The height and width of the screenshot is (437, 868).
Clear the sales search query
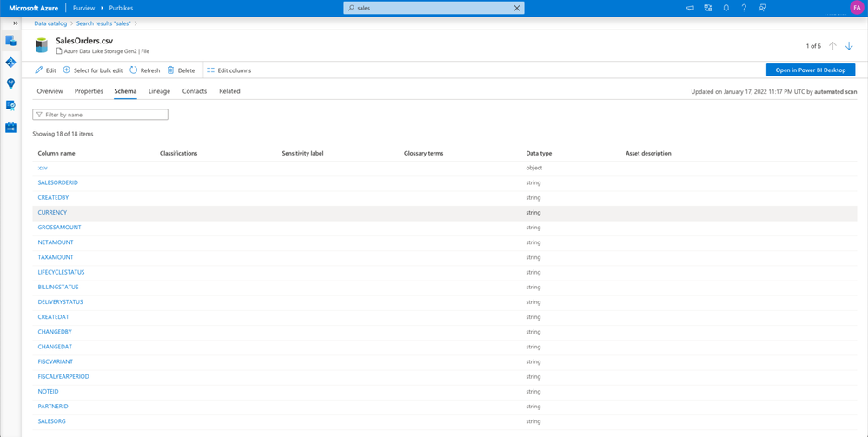tap(516, 9)
